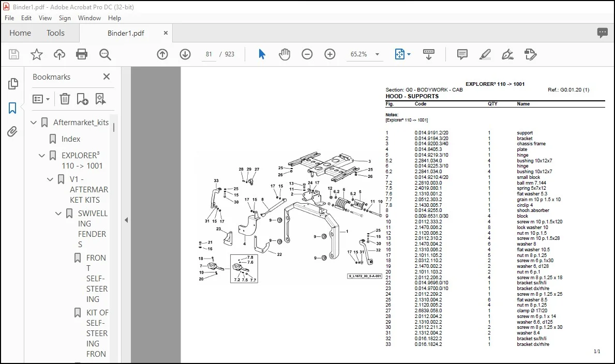Go to next page arrow

[185, 54]
